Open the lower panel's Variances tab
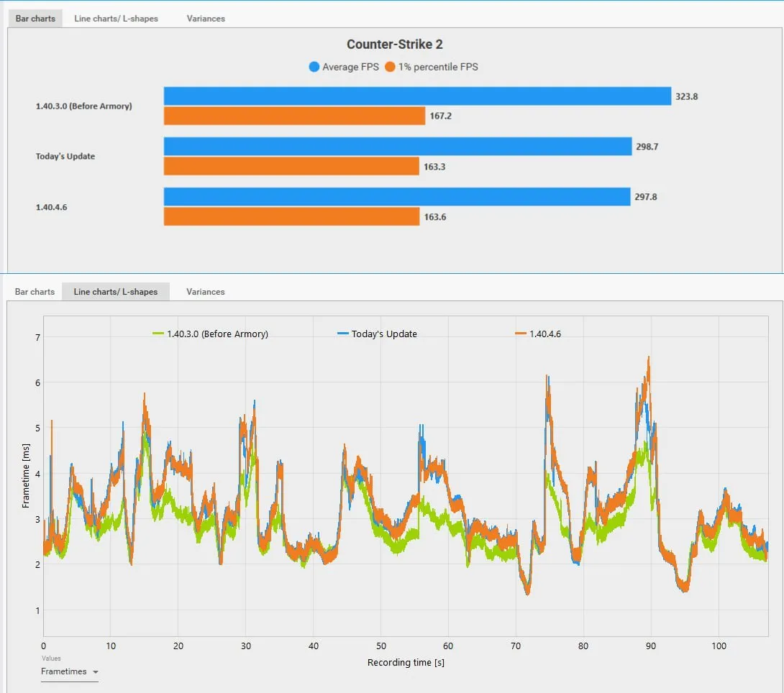The image size is (784, 693). [x=205, y=292]
